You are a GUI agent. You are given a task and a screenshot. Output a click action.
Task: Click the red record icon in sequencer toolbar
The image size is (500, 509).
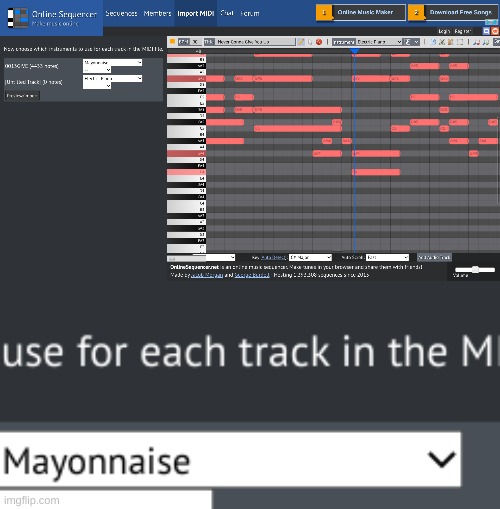319,42
